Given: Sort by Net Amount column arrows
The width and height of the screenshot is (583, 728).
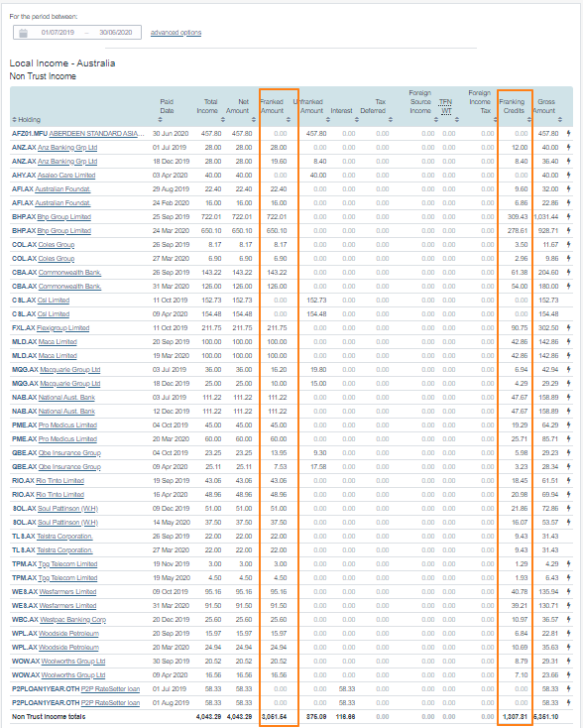Looking at the screenshot, I should pos(254,120).
